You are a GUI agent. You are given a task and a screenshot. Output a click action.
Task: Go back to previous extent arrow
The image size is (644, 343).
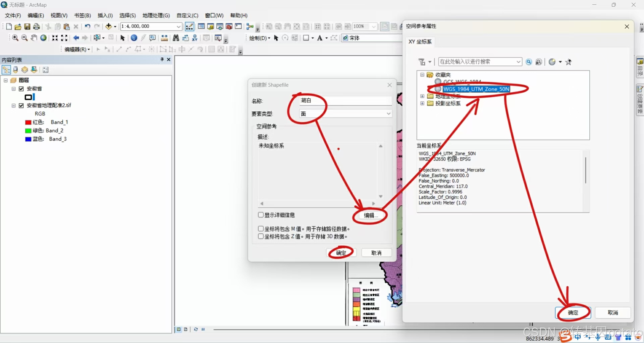[76, 38]
